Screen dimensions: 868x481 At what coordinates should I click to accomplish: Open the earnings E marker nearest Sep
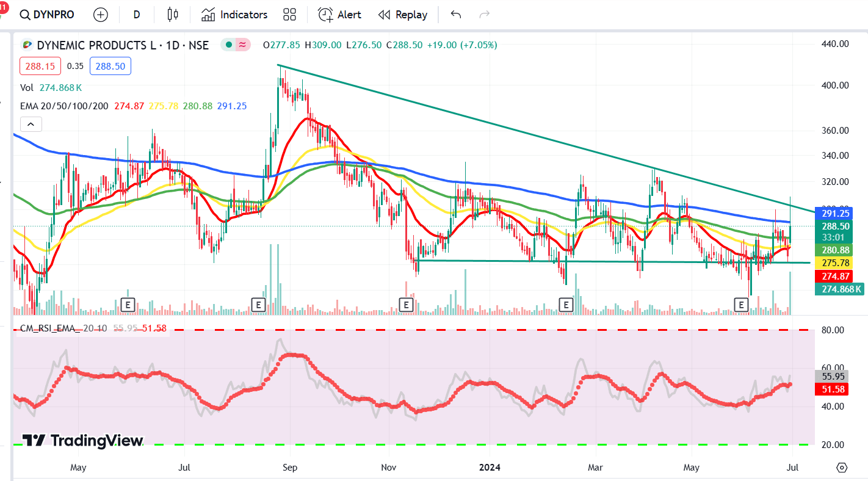[x=258, y=303]
